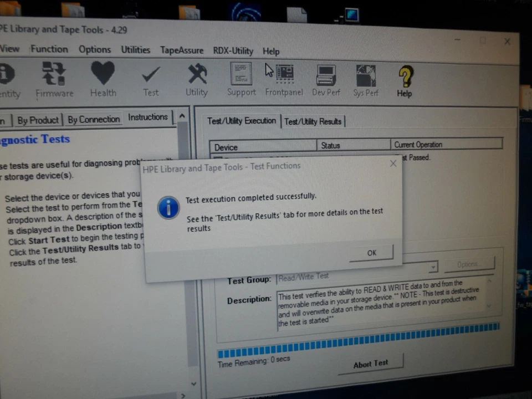The image size is (532, 399).
Task: Open the Utilities menu
Action: (x=136, y=50)
